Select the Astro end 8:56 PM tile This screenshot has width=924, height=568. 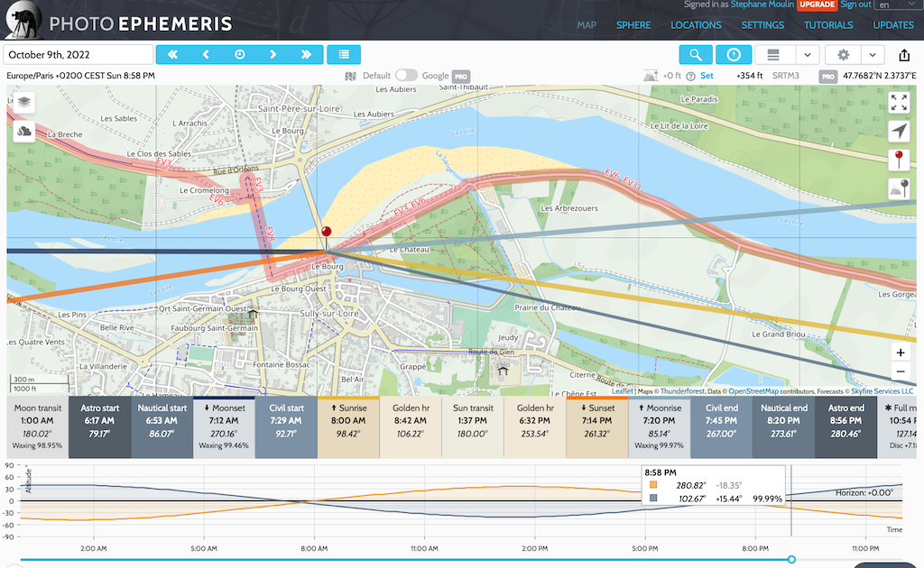point(845,427)
